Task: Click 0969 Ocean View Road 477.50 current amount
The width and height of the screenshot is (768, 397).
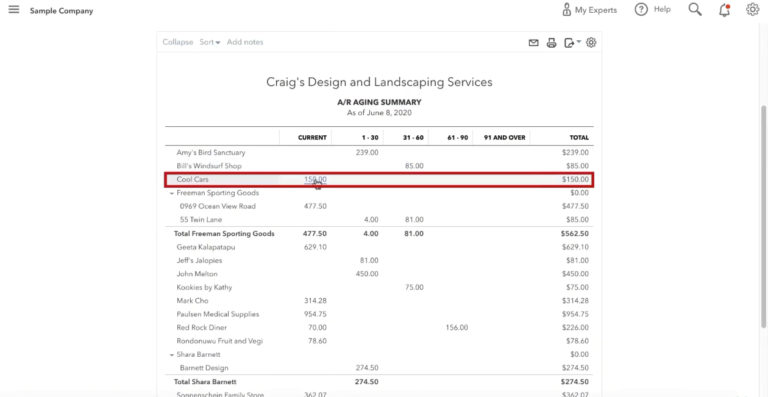Action: (315, 206)
